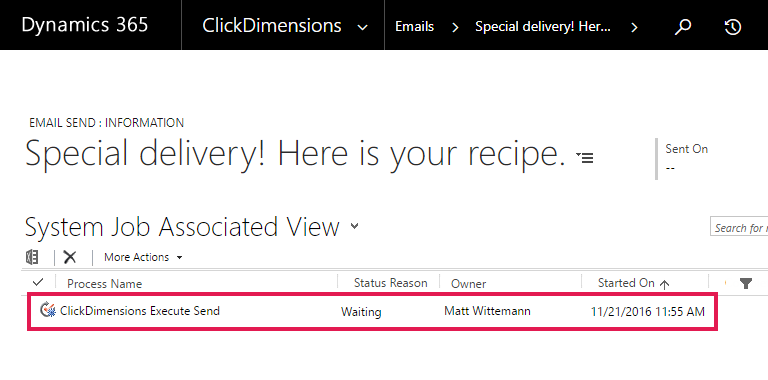This screenshot has height=380, width=768.
Task: Click the ClickDimensions Execute Send process icon
Action: [48, 310]
